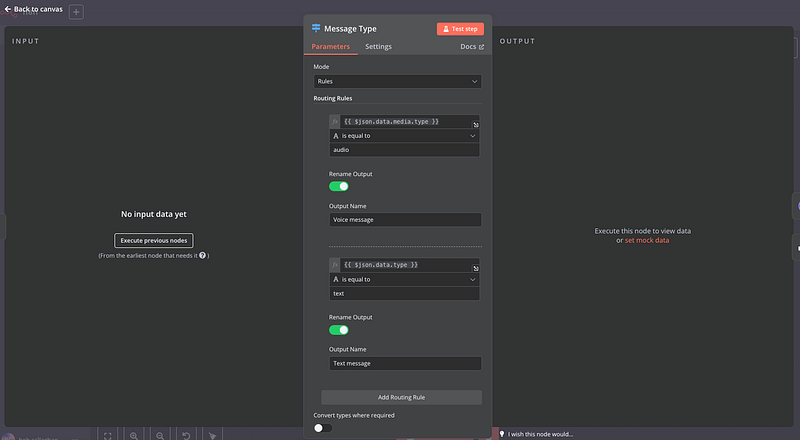This screenshot has width=800, height=440.
Task: Expand the operator dropdown above text value
Action: [x=404, y=279]
